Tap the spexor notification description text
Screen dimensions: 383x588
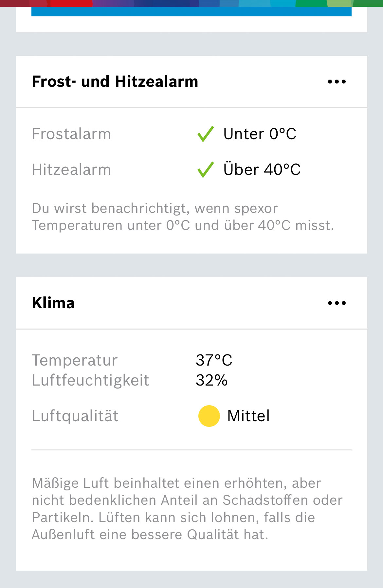click(x=183, y=217)
